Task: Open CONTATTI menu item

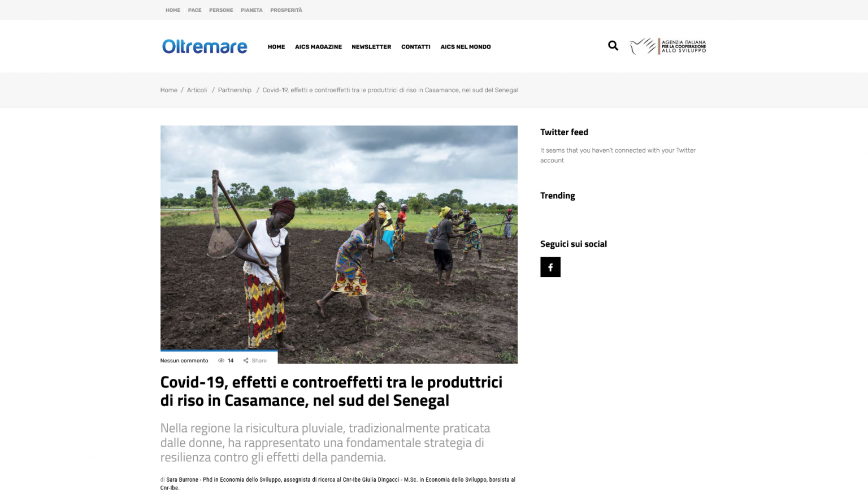Action: click(x=416, y=47)
